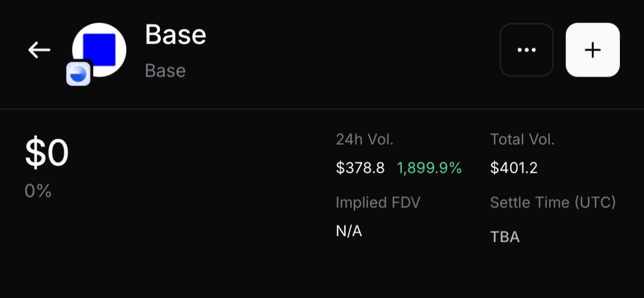Viewport: 644px width, 298px height.
Task: Click the 24h Vol. label
Action: (364, 140)
